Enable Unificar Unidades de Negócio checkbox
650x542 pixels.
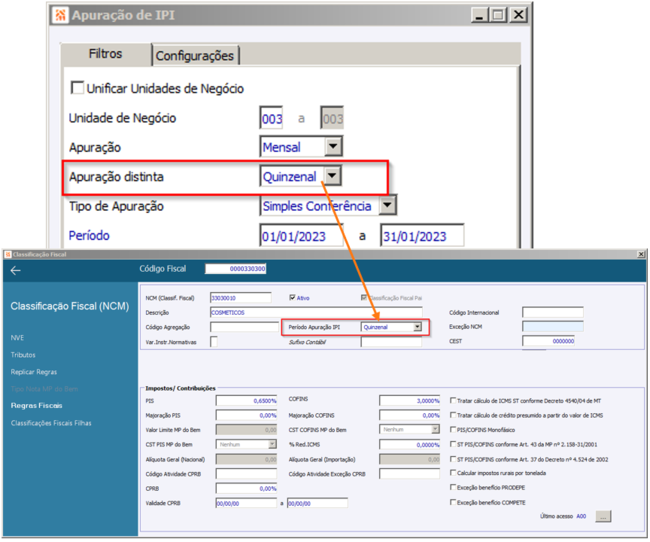tap(77, 87)
